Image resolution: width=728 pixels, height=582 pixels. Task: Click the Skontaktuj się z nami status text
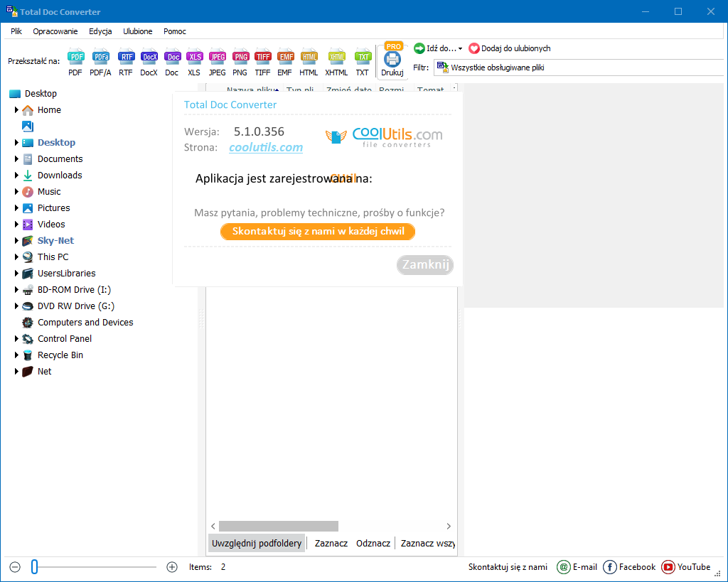[x=508, y=566]
